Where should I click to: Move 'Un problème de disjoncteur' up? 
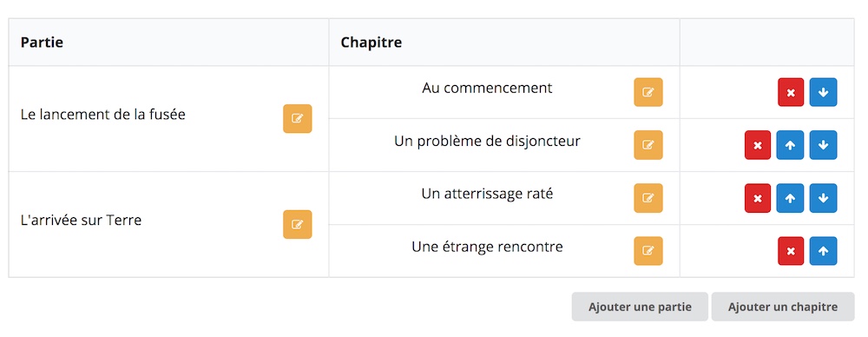pyautogui.click(x=790, y=145)
